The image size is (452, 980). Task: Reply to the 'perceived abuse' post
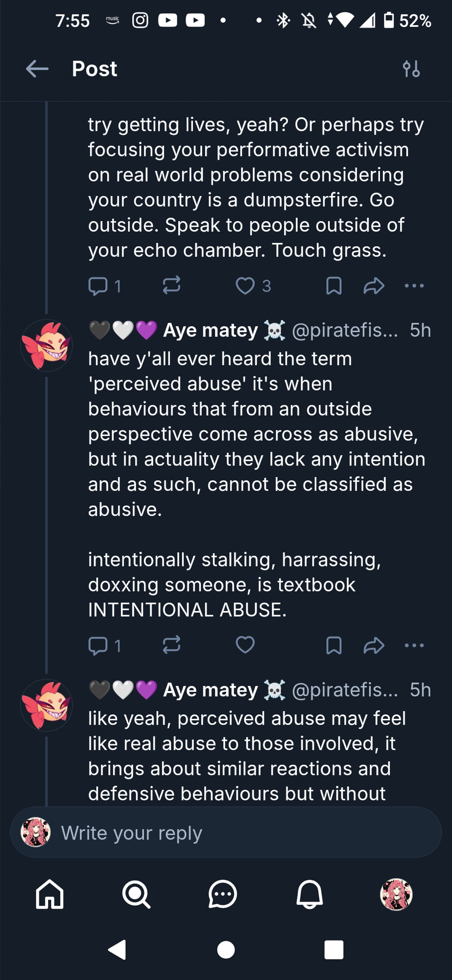(x=98, y=645)
